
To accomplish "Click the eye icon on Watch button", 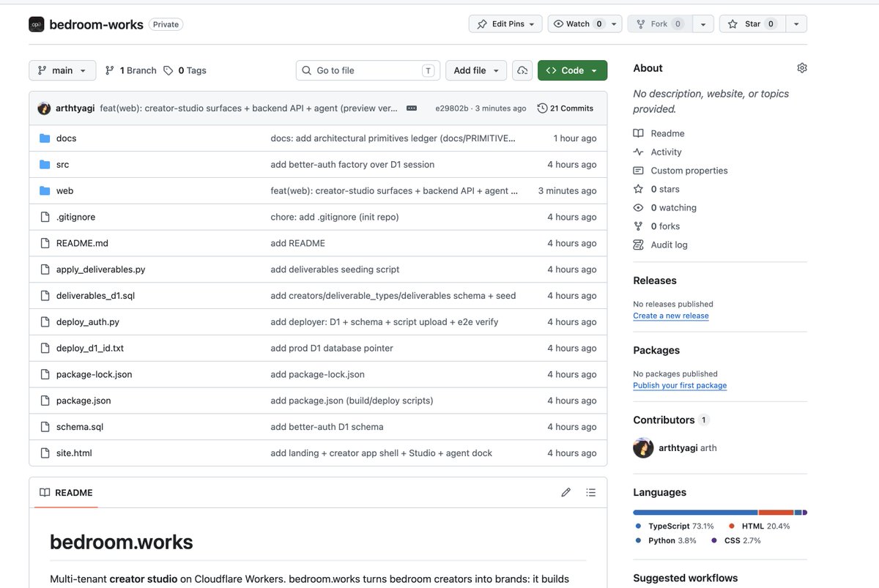I will point(559,24).
